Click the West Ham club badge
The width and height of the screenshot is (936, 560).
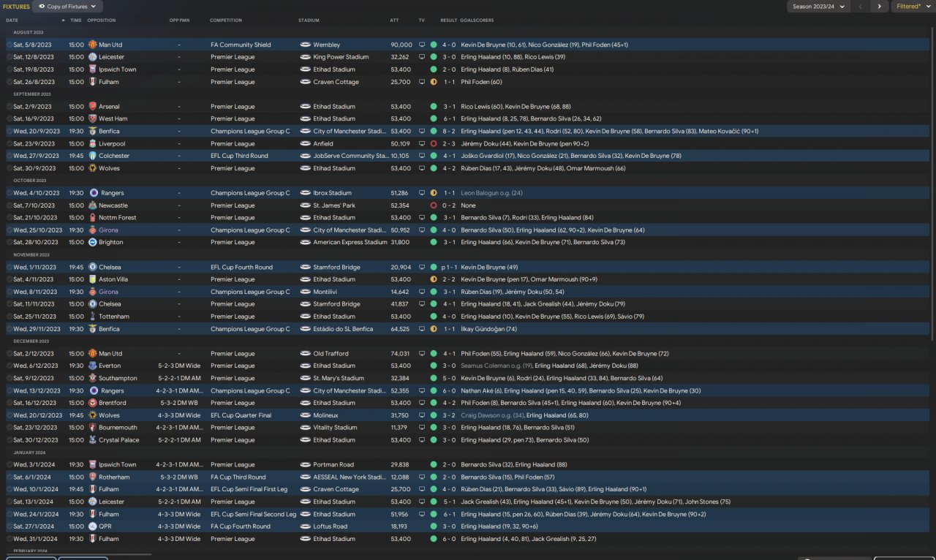pyautogui.click(x=93, y=118)
